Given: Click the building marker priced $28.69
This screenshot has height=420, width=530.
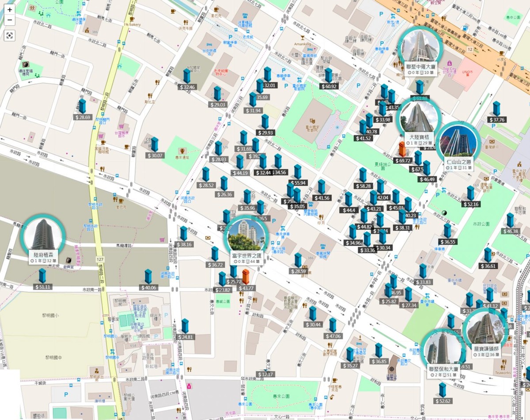Looking at the screenshot, I should (x=82, y=110).
